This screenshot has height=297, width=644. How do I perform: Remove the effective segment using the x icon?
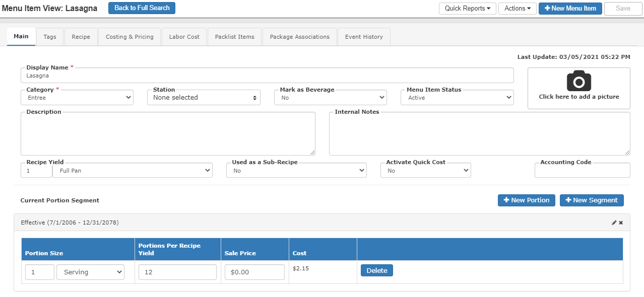click(621, 222)
